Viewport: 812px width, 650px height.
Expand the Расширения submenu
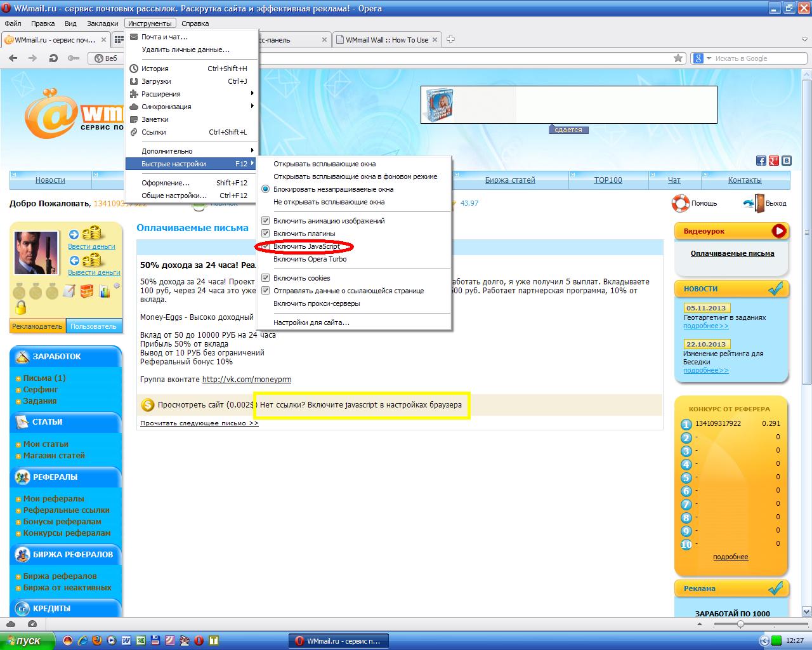pyautogui.click(x=192, y=94)
